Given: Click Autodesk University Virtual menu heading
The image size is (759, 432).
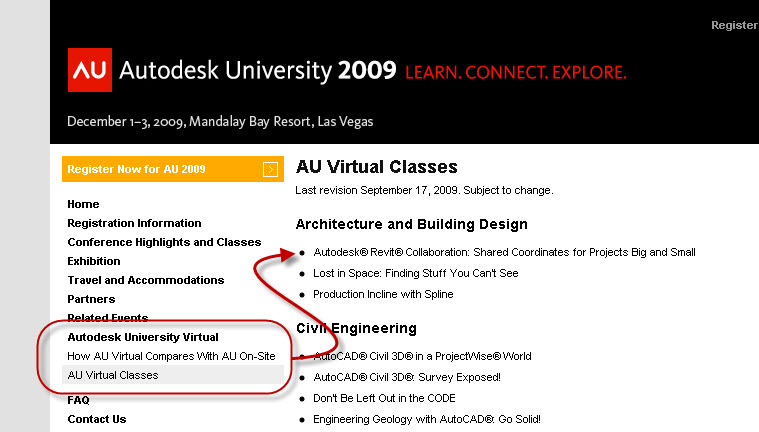Looking at the screenshot, I should click(143, 337).
